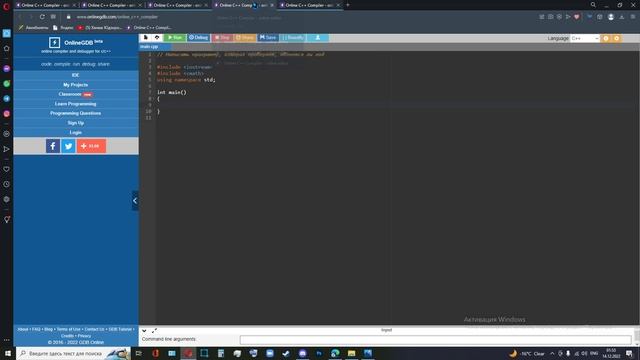The image size is (640, 360).
Task: Click the Login link
Action: click(76, 132)
